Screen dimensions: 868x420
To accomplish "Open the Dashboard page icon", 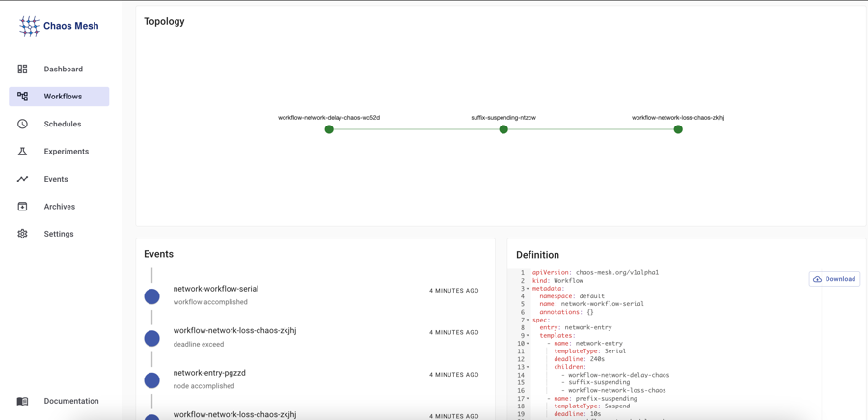I will point(22,70).
